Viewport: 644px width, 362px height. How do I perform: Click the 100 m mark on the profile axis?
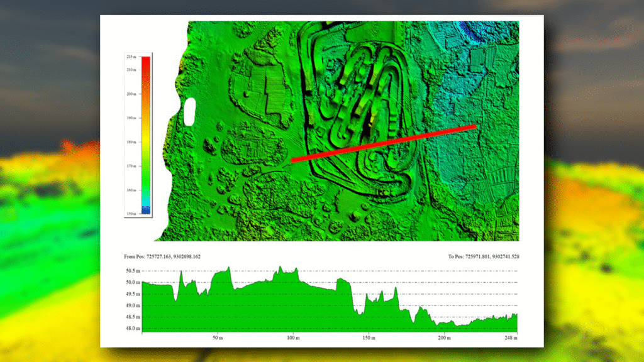[292, 337]
